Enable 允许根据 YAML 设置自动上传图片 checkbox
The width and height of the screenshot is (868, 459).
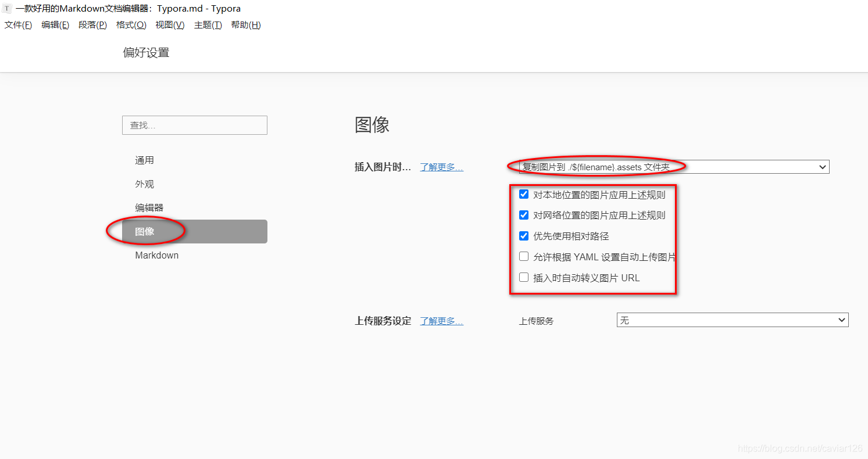click(x=524, y=256)
